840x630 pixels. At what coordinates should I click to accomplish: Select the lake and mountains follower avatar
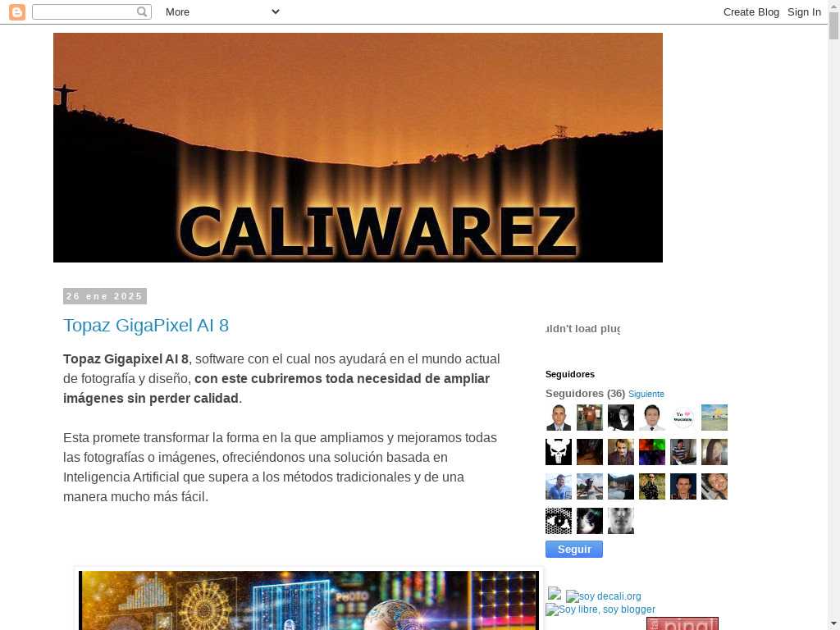click(x=621, y=486)
